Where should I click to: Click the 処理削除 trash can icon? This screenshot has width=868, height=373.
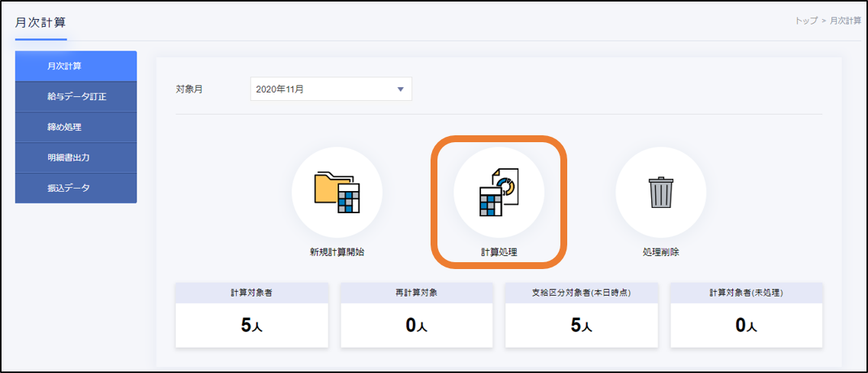tap(661, 193)
